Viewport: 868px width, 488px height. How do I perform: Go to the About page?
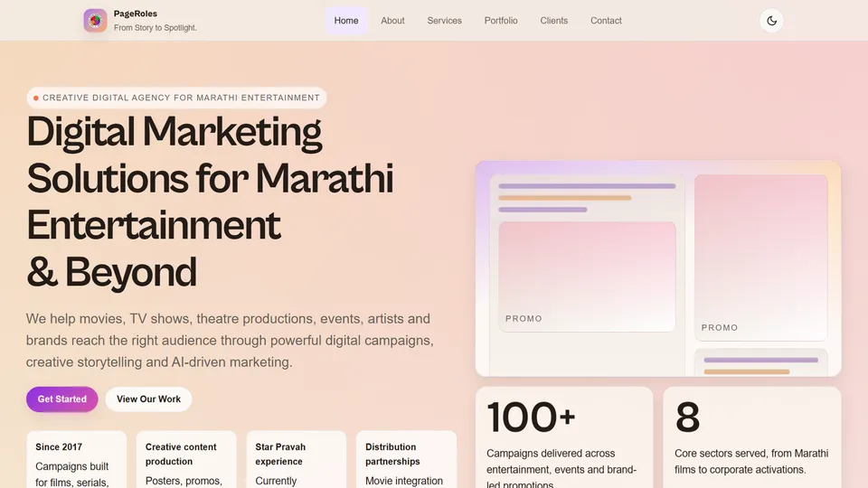[x=392, y=21]
